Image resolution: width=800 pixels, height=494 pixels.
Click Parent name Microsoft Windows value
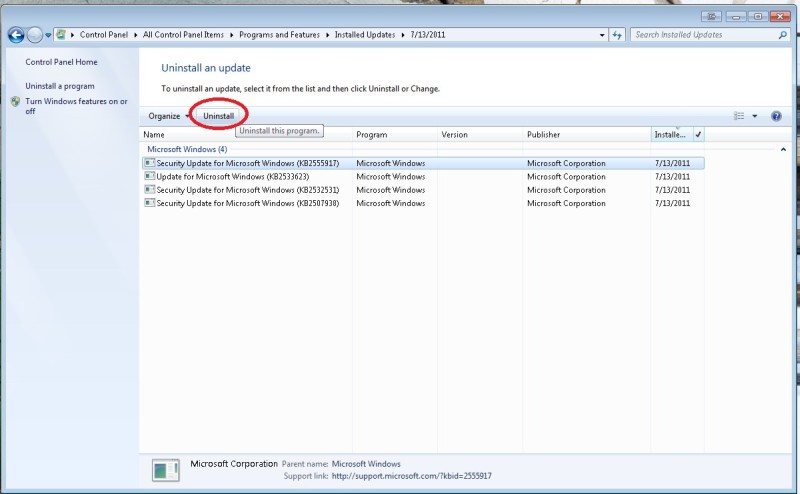(x=366, y=464)
